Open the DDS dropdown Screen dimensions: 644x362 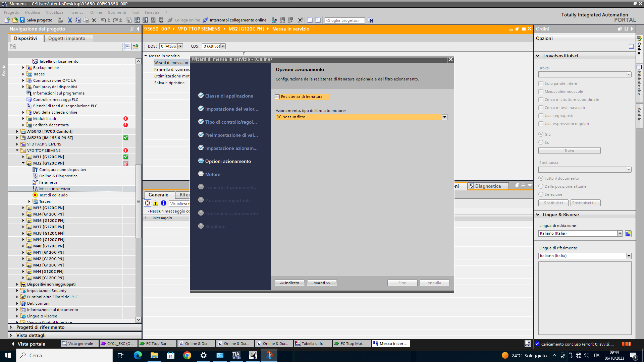point(180,46)
